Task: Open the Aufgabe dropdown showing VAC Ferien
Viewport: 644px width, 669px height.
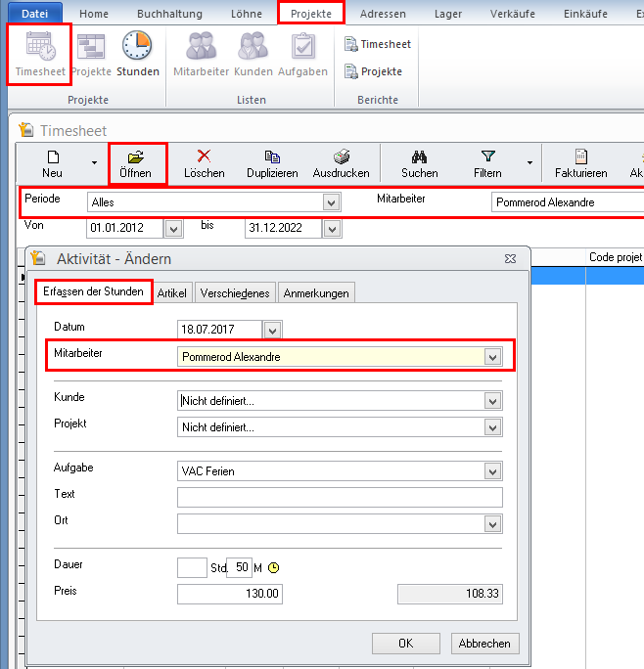Action: point(493,471)
